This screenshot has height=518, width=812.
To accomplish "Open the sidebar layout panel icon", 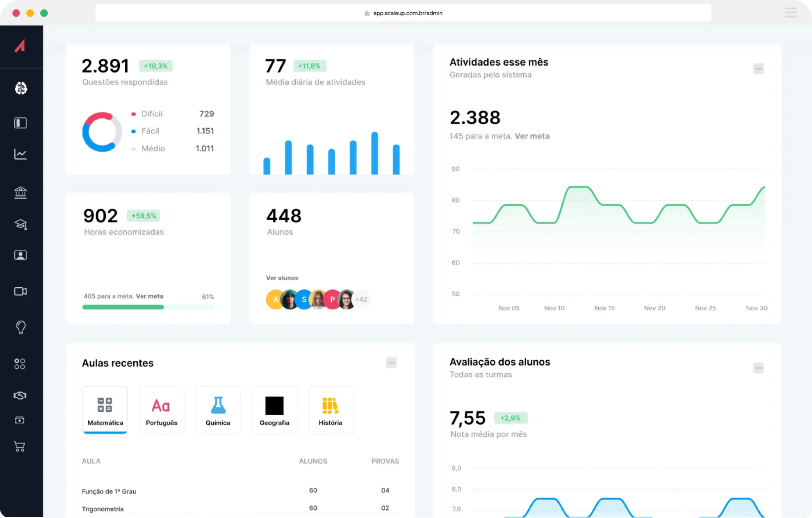I will 21,123.
